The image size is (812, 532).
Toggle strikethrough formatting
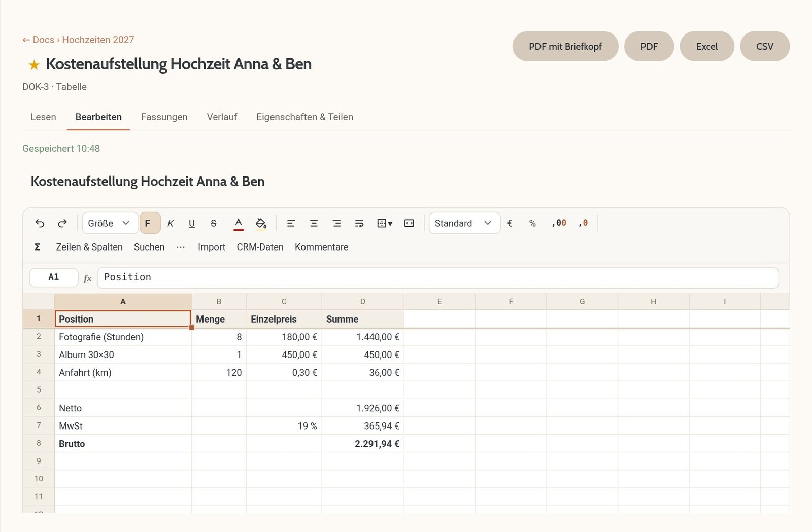coord(214,223)
